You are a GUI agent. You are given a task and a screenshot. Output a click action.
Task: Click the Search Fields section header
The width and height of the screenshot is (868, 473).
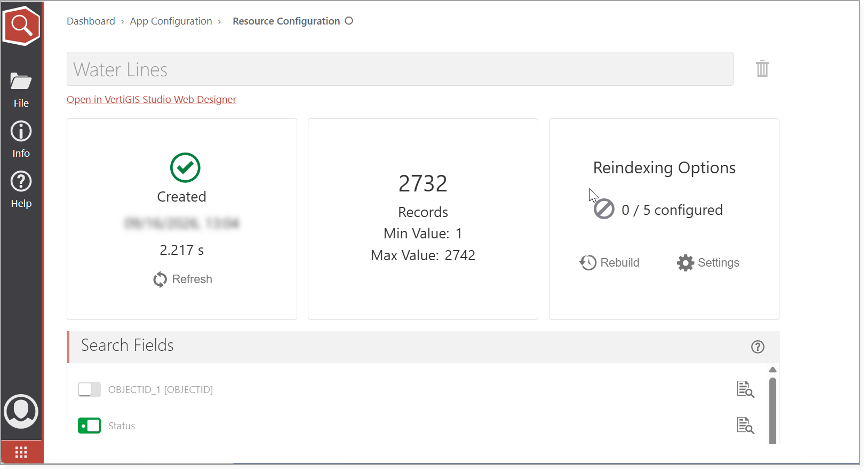pos(423,347)
